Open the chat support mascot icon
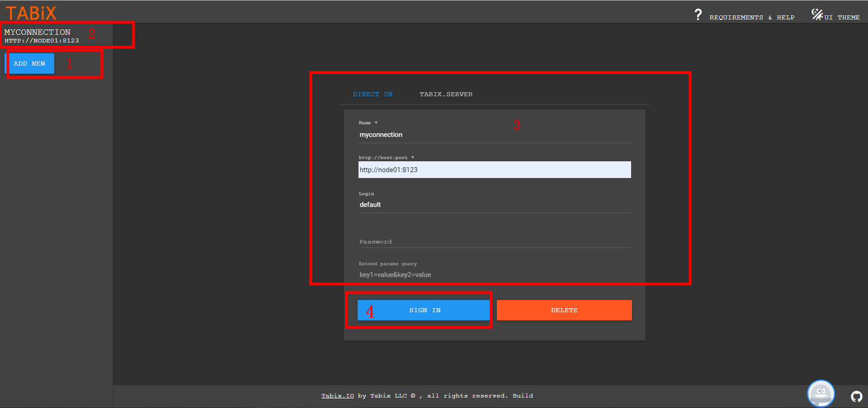This screenshot has height=408, width=868. click(821, 393)
